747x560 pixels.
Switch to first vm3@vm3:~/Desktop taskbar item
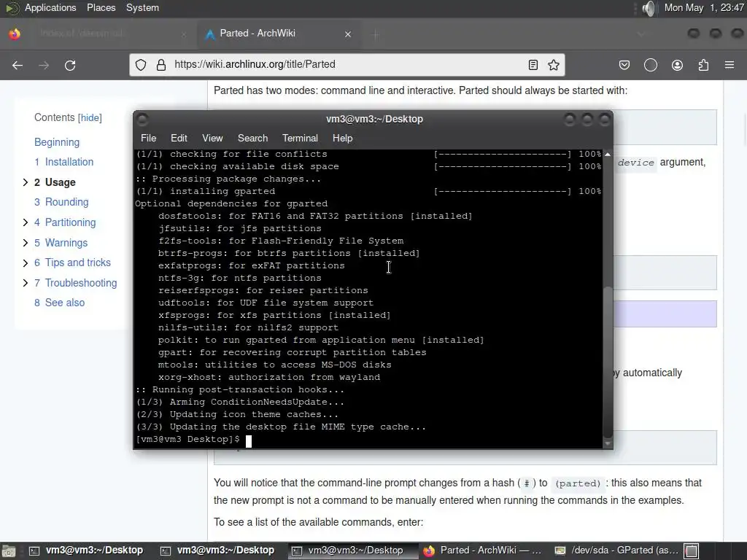coord(86,551)
